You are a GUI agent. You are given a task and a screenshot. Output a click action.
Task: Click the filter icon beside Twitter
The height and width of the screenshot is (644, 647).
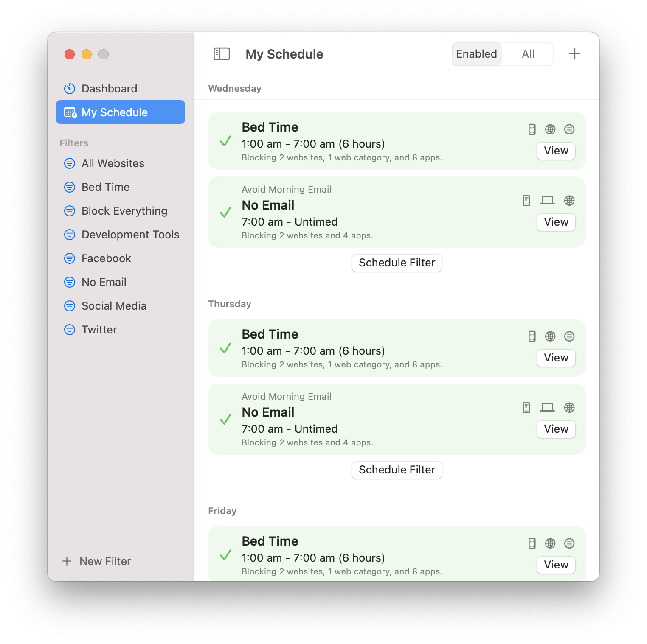coord(70,330)
